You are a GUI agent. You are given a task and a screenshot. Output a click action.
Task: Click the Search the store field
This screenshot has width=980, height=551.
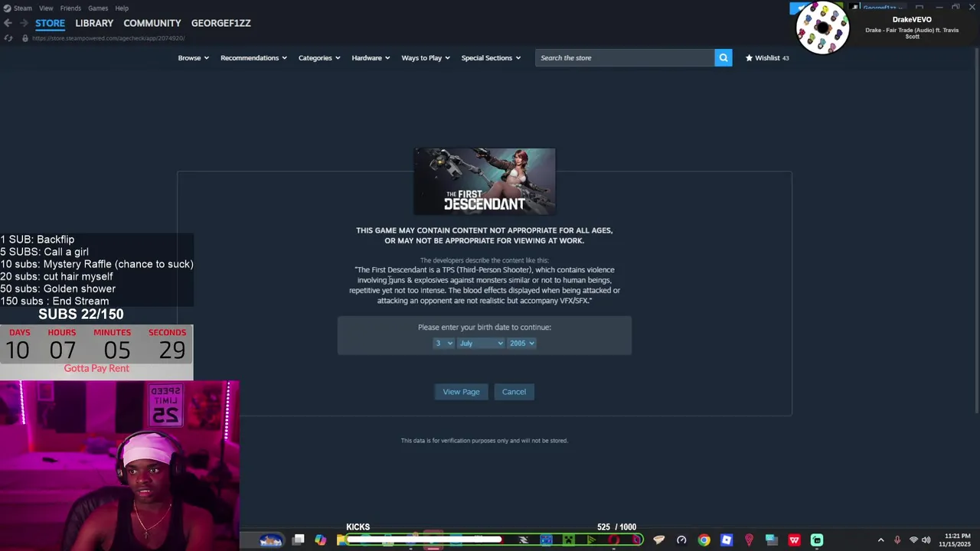click(625, 57)
